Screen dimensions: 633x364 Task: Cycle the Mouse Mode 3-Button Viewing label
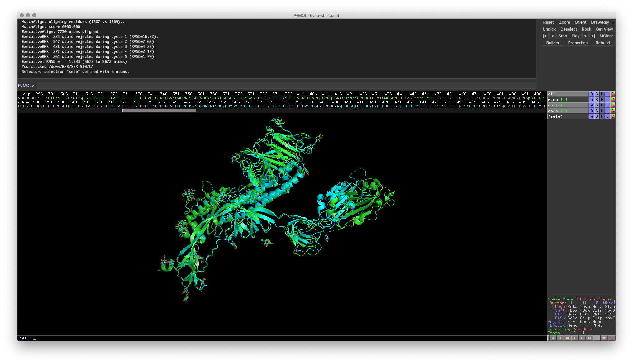[581, 299]
